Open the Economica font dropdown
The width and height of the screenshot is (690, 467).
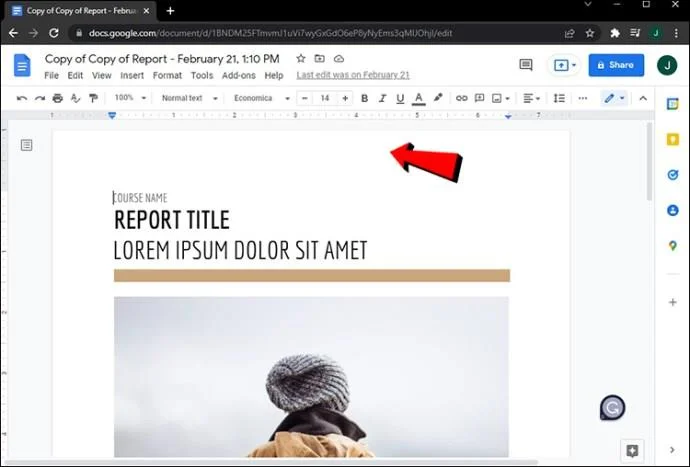click(261, 98)
